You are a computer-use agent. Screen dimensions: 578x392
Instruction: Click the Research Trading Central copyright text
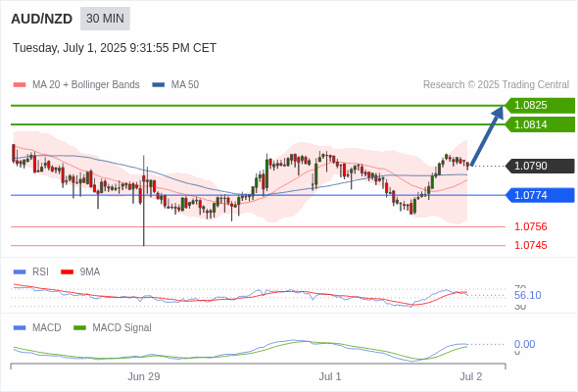click(x=496, y=85)
